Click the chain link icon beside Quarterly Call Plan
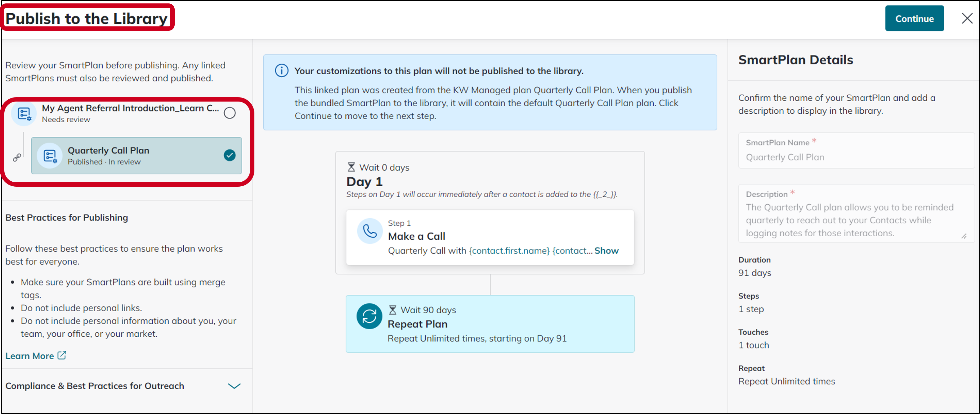The height and width of the screenshot is (414, 980). [x=17, y=157]
